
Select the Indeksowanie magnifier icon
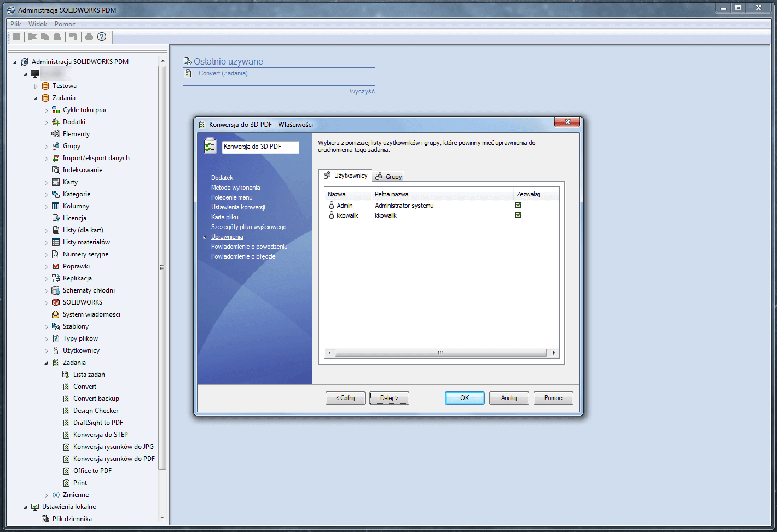click(x=55, y=169)
